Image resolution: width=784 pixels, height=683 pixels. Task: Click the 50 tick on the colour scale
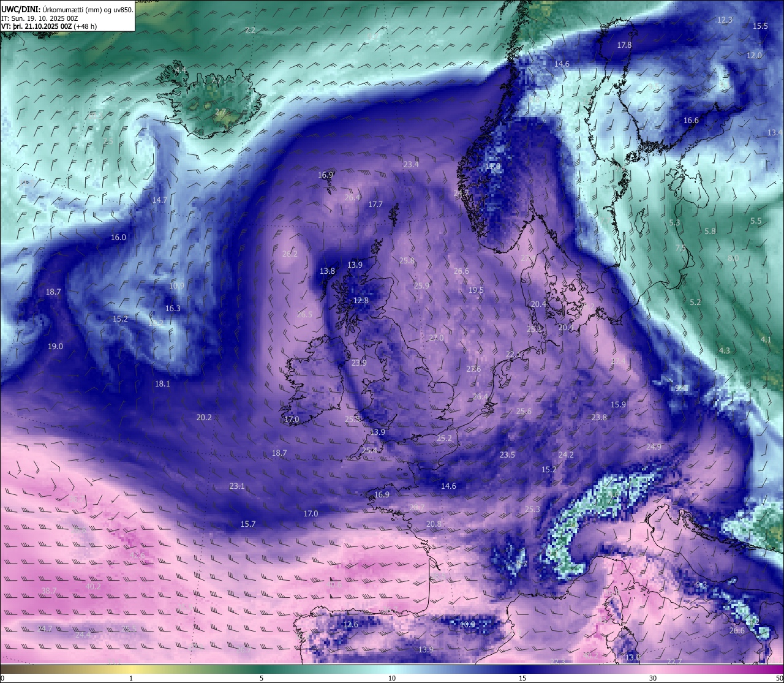click(778, 678)
